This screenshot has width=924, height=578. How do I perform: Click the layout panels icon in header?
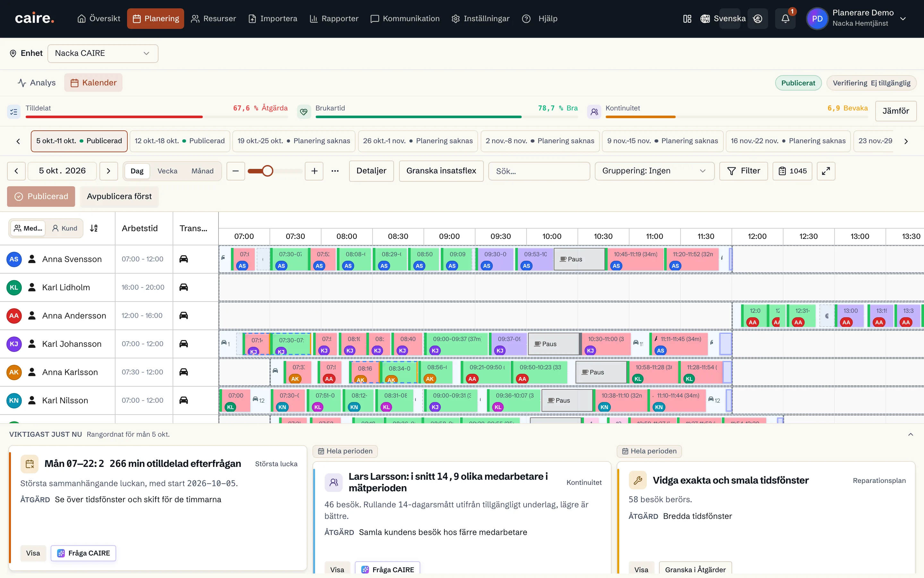point(687,19)
